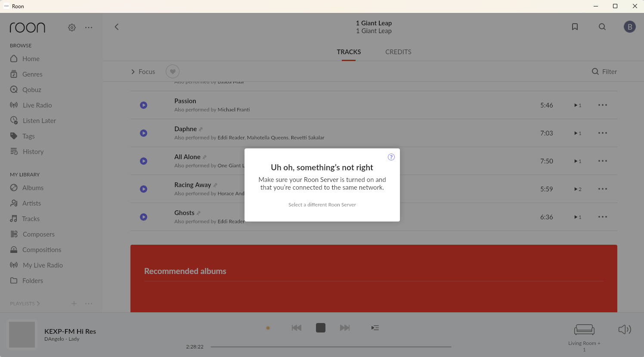Open Mahotella Queens artist link

268,138
